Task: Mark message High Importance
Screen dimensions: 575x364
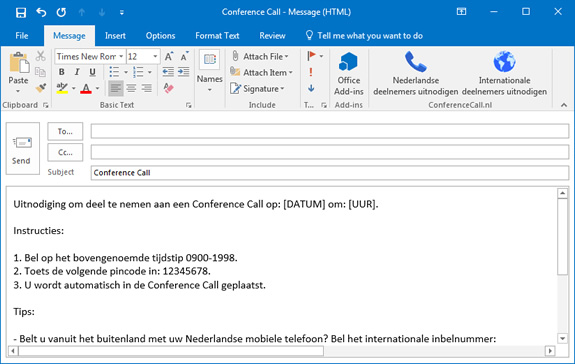Action: point(311,72)
